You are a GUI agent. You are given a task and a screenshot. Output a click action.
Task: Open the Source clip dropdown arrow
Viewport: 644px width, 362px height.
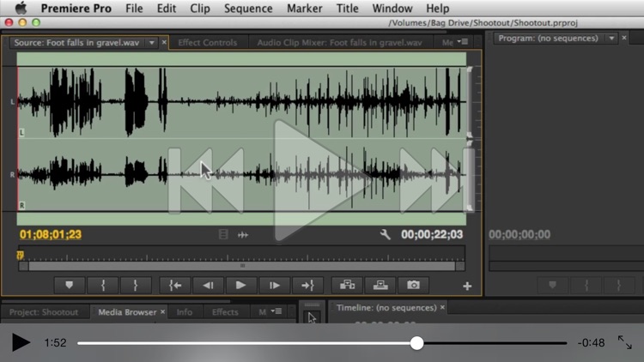pyautogui.click(x=151, y=43)
